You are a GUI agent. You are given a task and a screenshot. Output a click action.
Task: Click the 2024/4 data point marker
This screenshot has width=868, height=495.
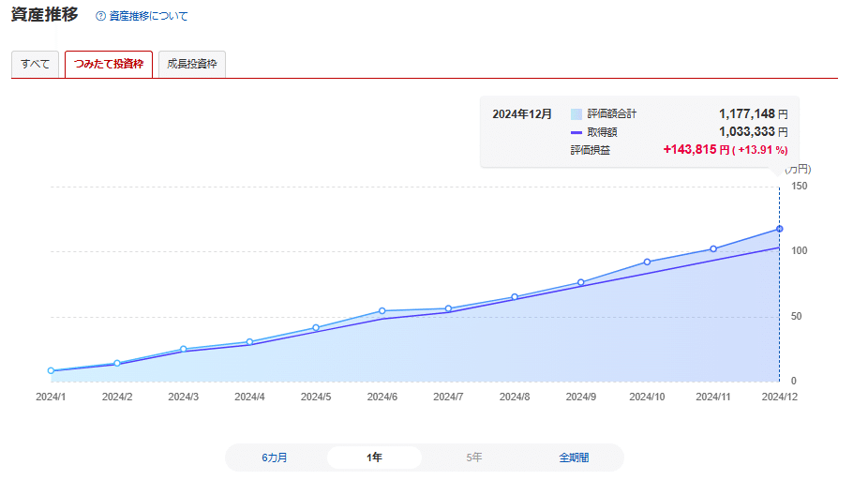249,342
